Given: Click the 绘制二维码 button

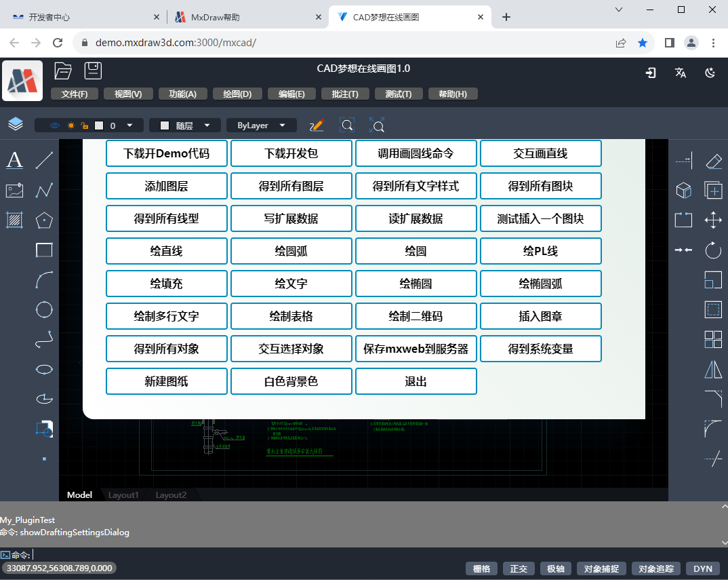Looking at the screenshot, I should [x=416, y=316].
